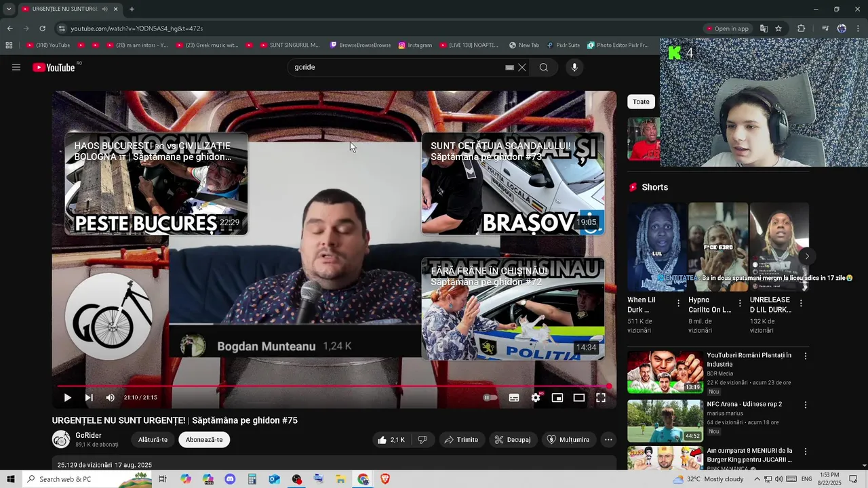
Task: Run search with the magnifier button
Action: coord(544,67)
